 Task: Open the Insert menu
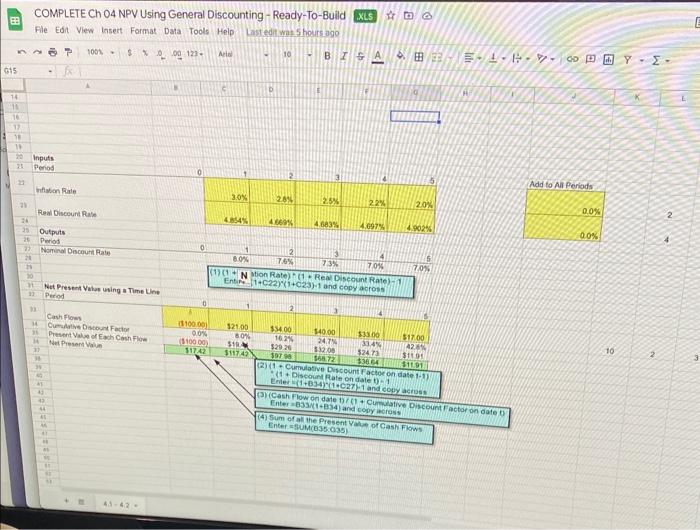(x=112, y=30)
